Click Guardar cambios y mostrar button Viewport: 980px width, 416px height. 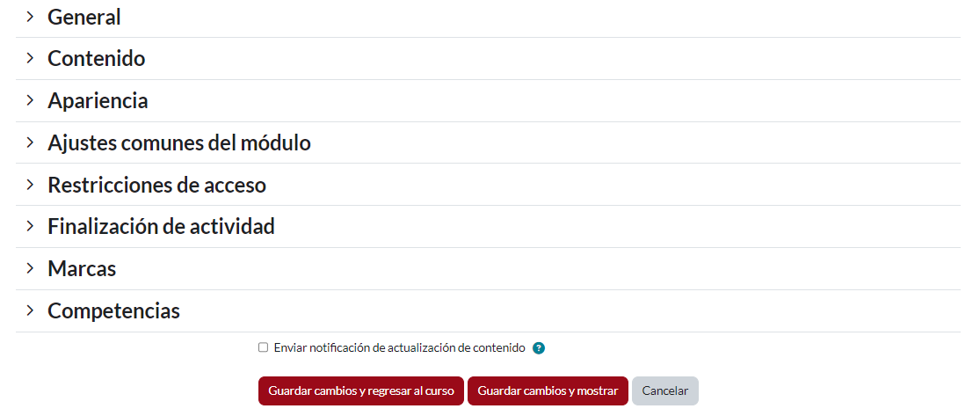coord(548,390)
